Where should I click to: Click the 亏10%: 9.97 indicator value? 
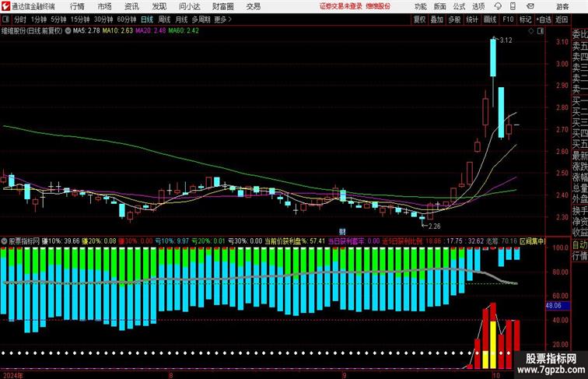pos(172,241)
